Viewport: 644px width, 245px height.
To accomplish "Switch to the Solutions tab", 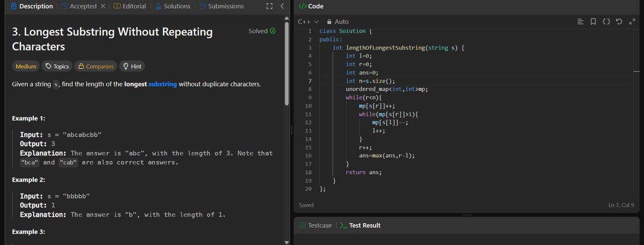I will click(x=172, y=6).
